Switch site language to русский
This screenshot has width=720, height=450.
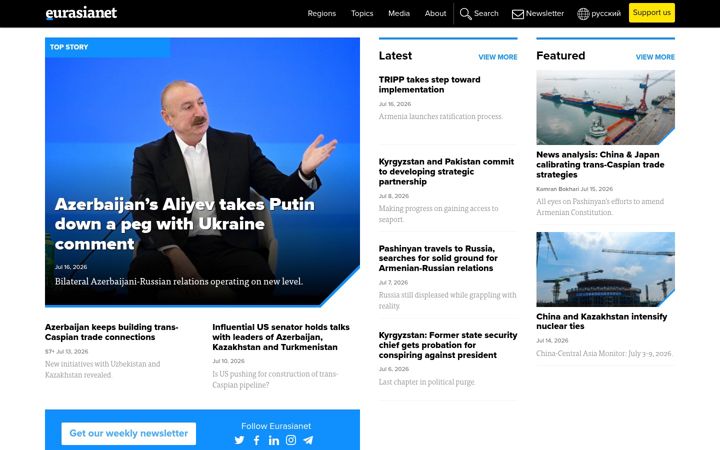[606, 14]
